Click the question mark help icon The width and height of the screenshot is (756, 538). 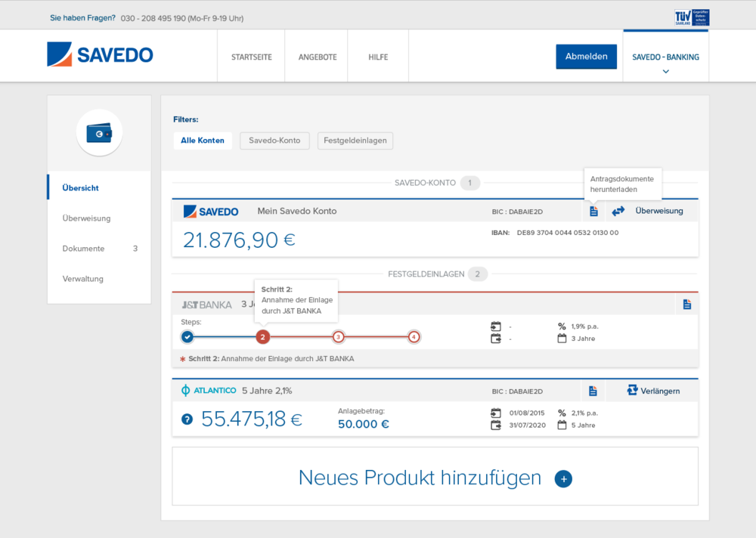coord(187,419)
